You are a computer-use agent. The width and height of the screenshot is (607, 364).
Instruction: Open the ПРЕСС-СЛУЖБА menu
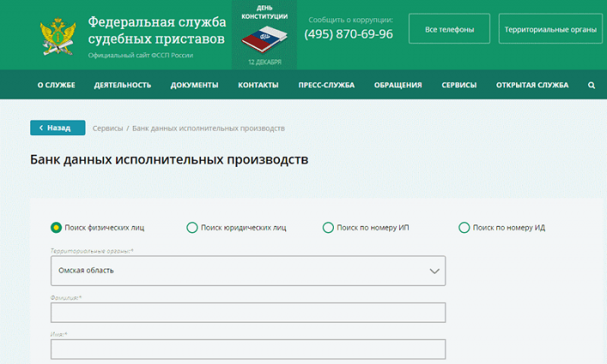pos(326,85)
